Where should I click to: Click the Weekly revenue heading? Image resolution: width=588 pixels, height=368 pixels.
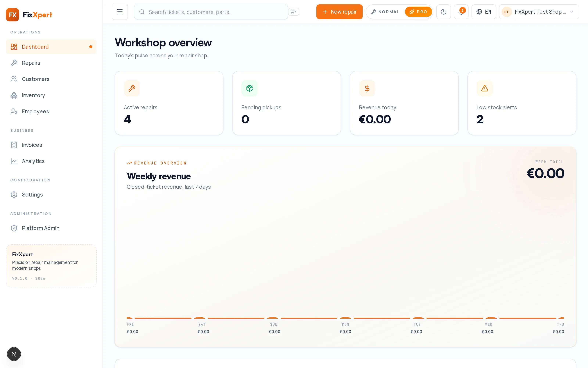pyautogui.click(x=159, y=176)
